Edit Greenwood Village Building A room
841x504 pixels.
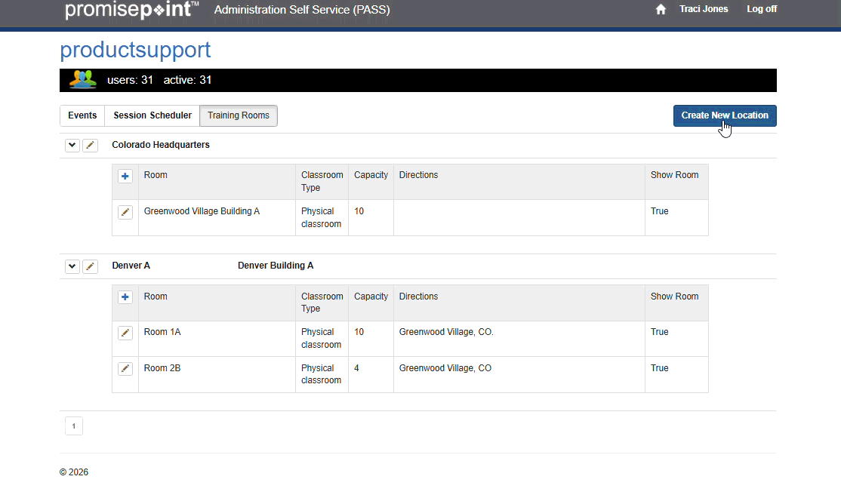click(x=125, y=212)
